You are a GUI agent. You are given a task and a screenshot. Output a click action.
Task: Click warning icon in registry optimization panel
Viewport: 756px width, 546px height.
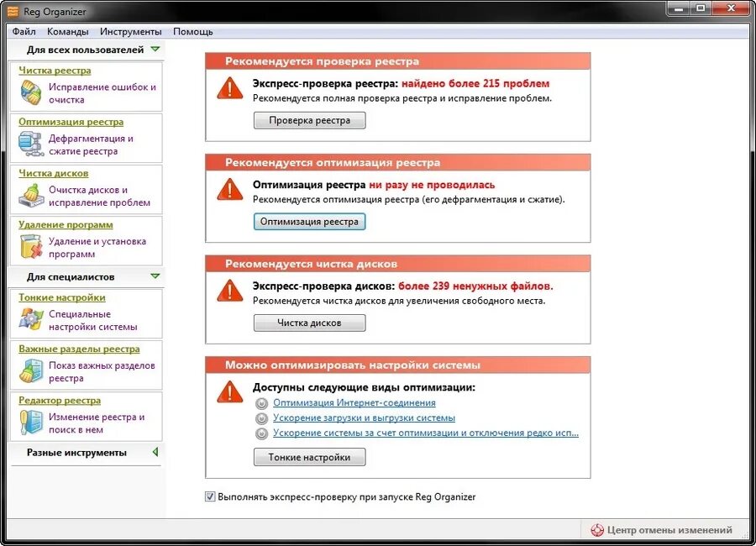click(x=230, y=190)
